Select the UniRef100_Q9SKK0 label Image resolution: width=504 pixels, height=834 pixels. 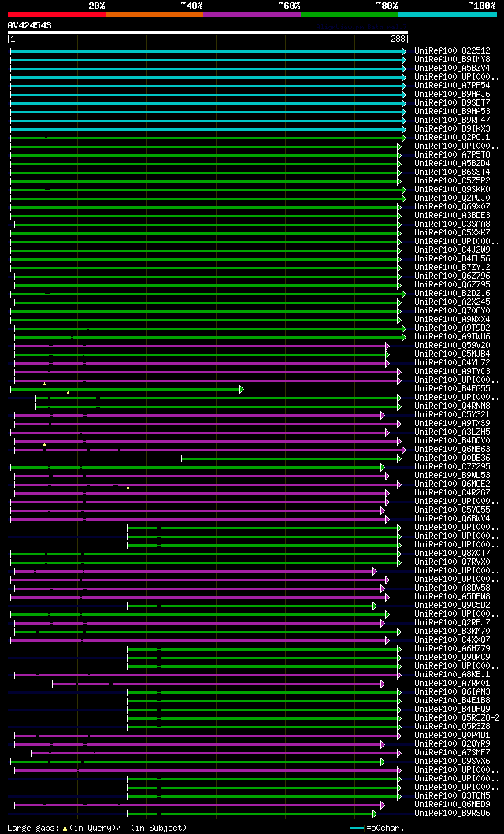click(x=453, y=189)
